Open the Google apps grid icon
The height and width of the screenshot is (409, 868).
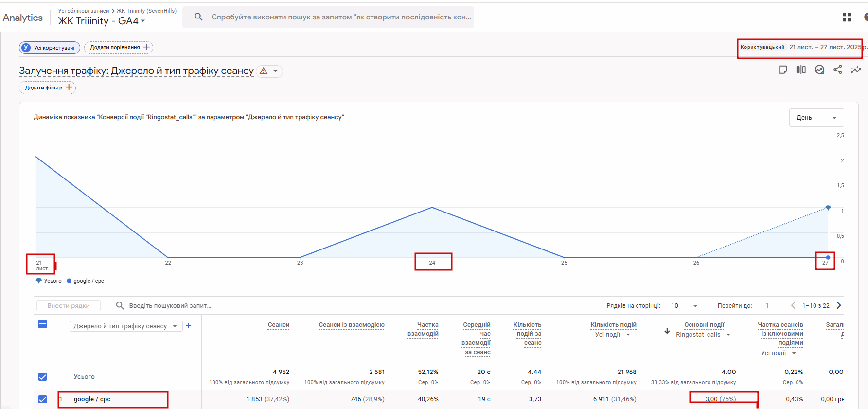(x=847, y=18)
